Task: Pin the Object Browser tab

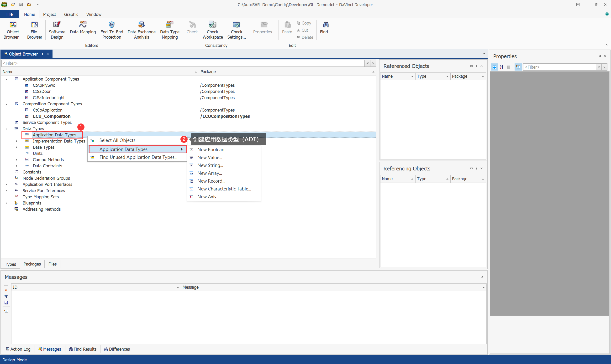Action: pyautogui.click(x=42, y=54)
